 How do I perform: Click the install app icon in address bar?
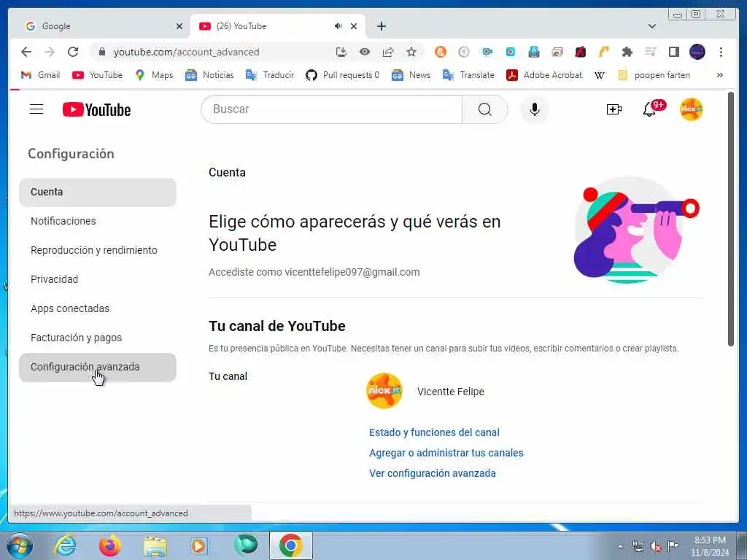[341, 52]
